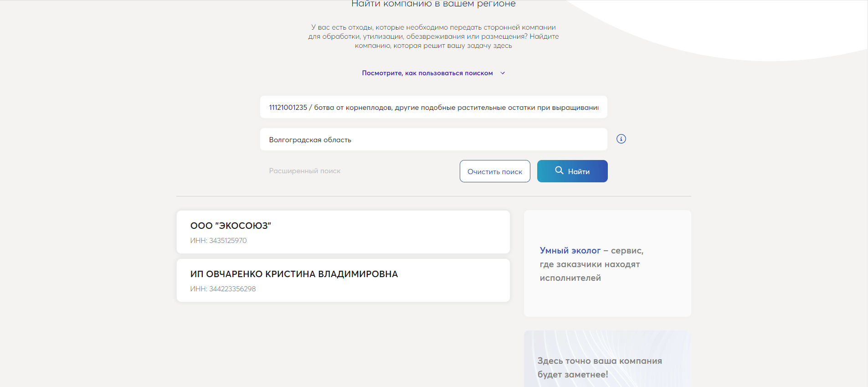The width and height of the screenshot is (868, 387).
Task: Click the magnifier icon in Найти button
Action: (559, 170)
